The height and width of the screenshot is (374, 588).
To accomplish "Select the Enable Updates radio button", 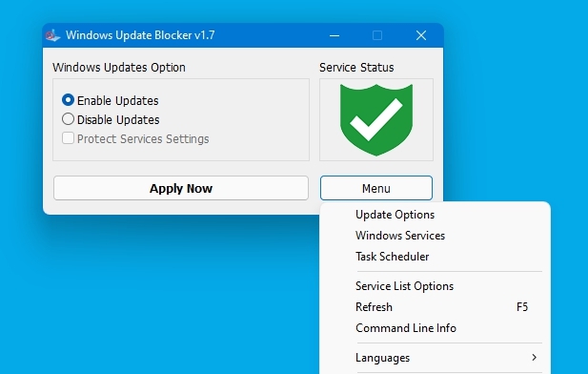I will click(68, 100).
